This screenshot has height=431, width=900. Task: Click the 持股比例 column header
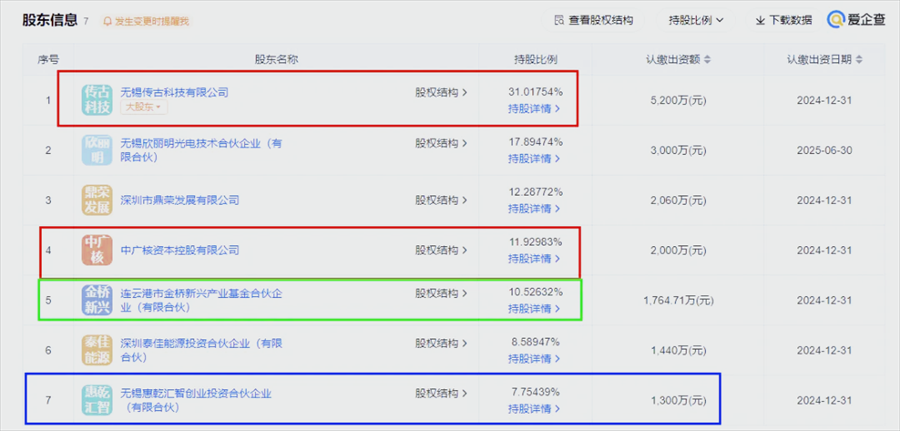pos(536,60)
